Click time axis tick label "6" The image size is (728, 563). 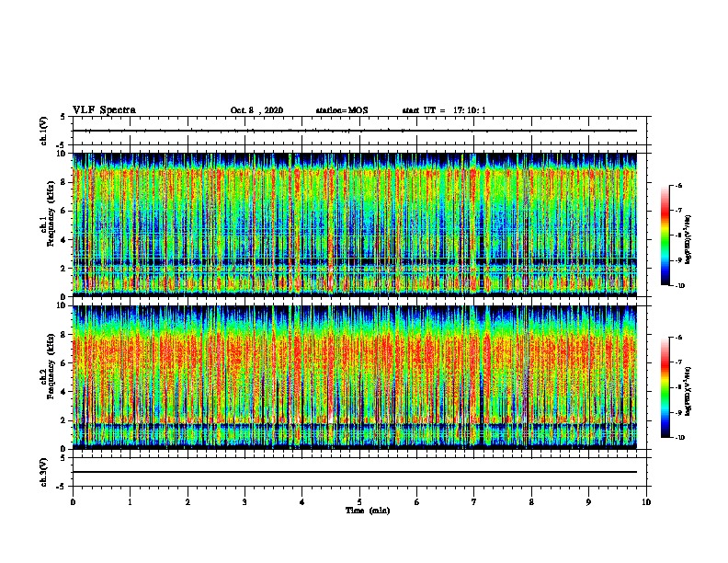tap(417, 502)
